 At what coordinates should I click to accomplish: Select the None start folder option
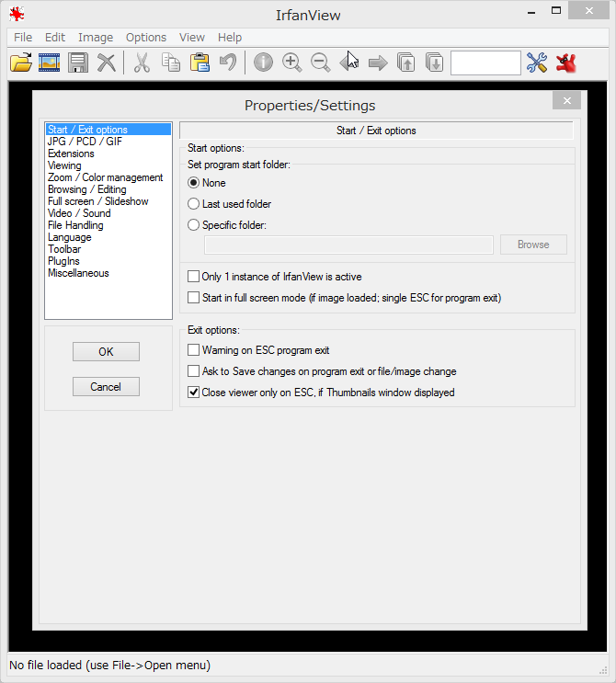[207, 183]
